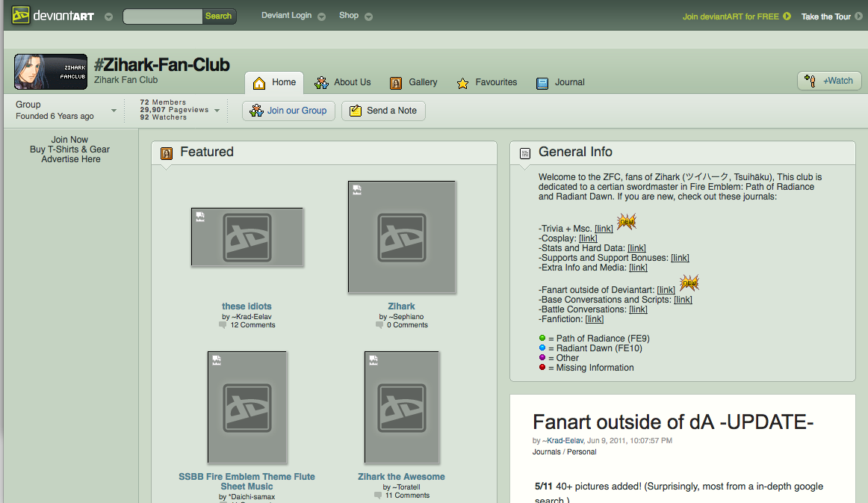Open the #Zihark-Fan-Club title link

(161, 65)
